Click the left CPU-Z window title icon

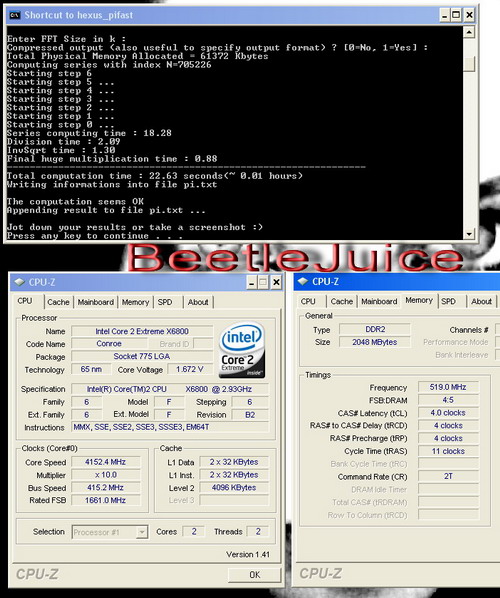click(19, 282)
